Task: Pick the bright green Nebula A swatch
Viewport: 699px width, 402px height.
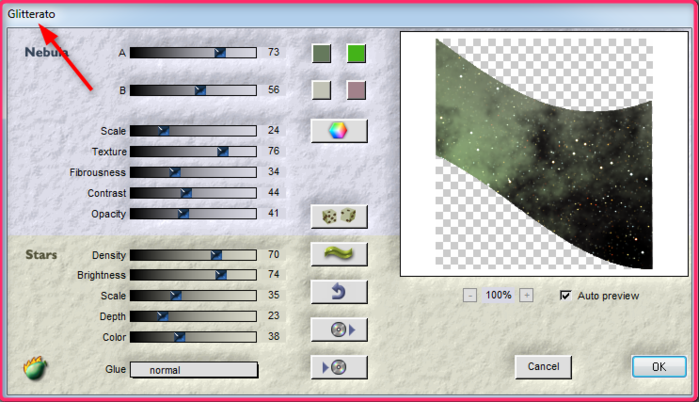Action: (356, 53)
